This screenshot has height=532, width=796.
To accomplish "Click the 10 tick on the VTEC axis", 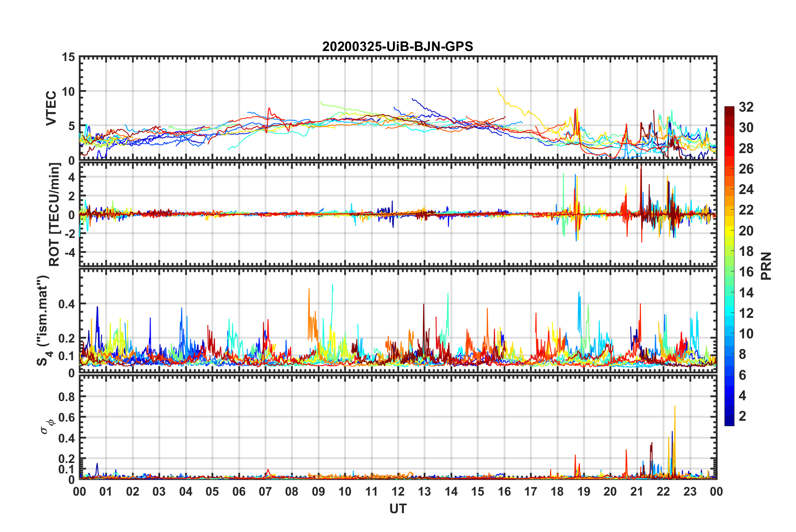I will coord(68,91).
